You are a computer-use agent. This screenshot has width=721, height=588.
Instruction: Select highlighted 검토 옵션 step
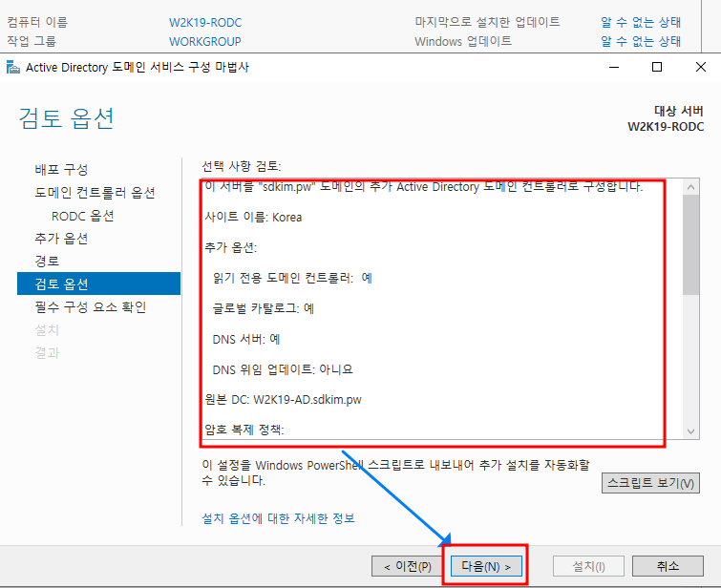coord(98,283)
